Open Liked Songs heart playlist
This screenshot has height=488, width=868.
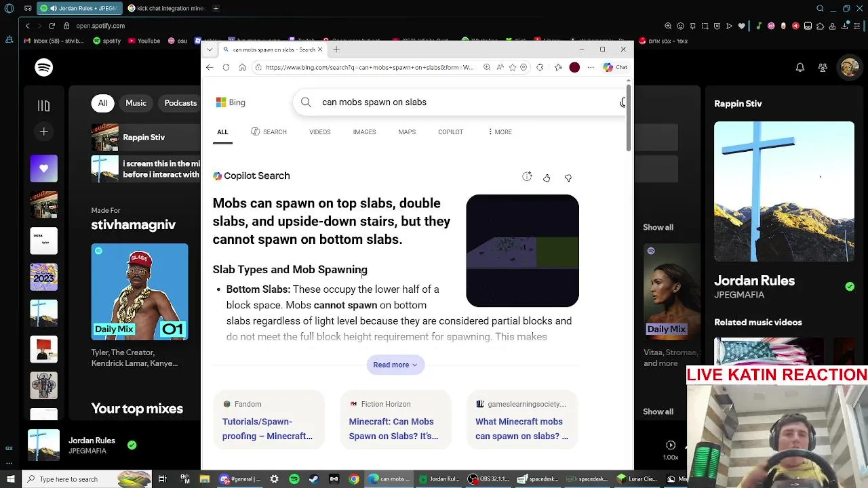(43, 168)
